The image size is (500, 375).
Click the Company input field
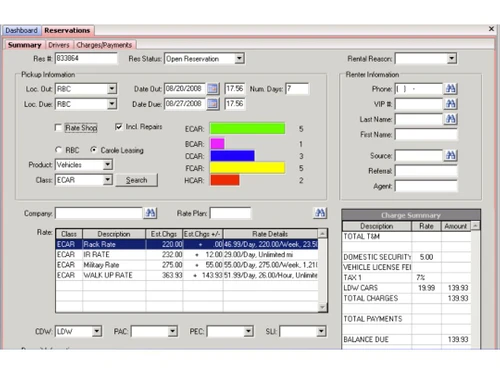pyautogui.click(x=99, y=213)
